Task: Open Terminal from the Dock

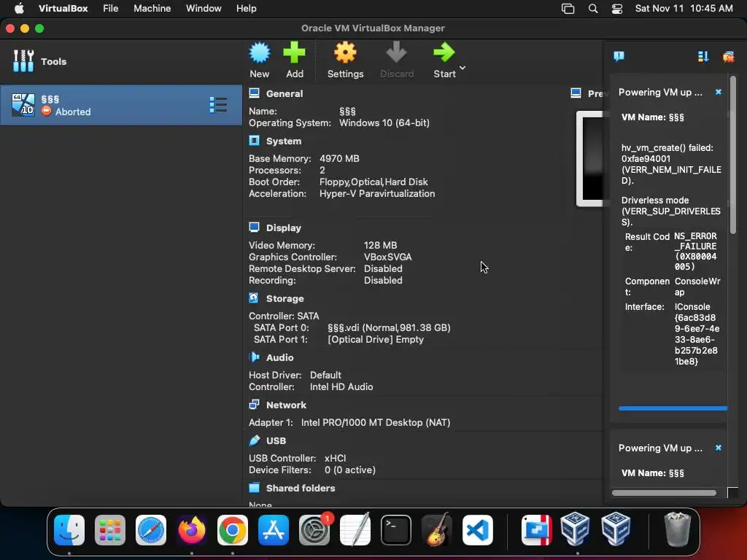Action: coord(396,529)
